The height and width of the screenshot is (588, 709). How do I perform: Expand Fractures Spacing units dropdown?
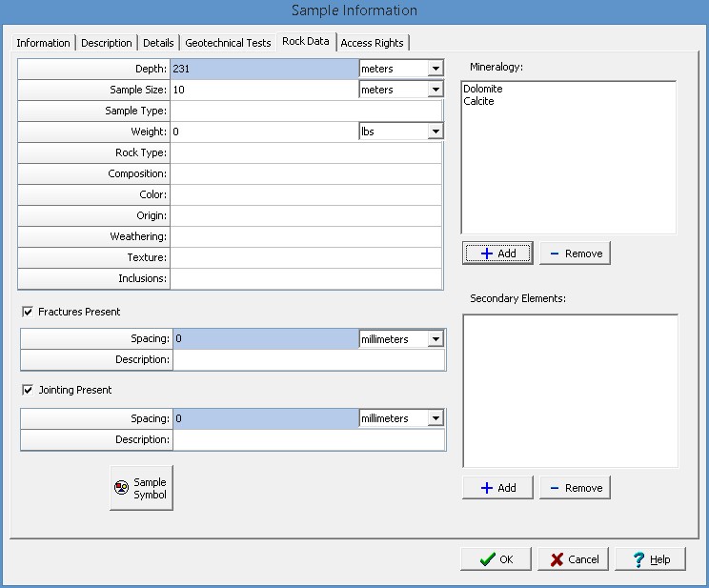coord(436,339)
